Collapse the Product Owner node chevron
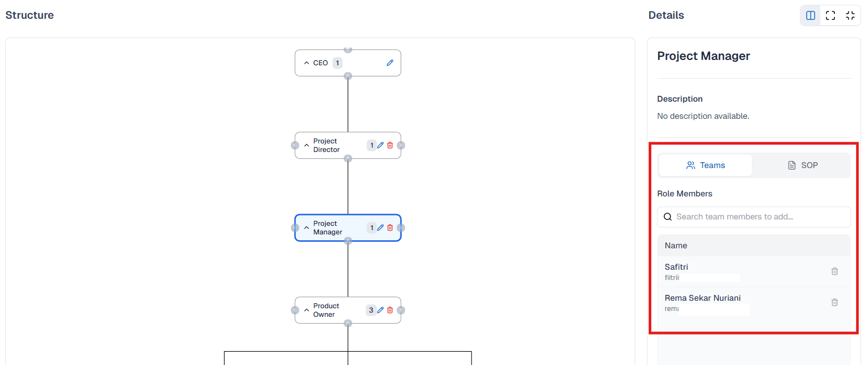 (x=306, y=310)
